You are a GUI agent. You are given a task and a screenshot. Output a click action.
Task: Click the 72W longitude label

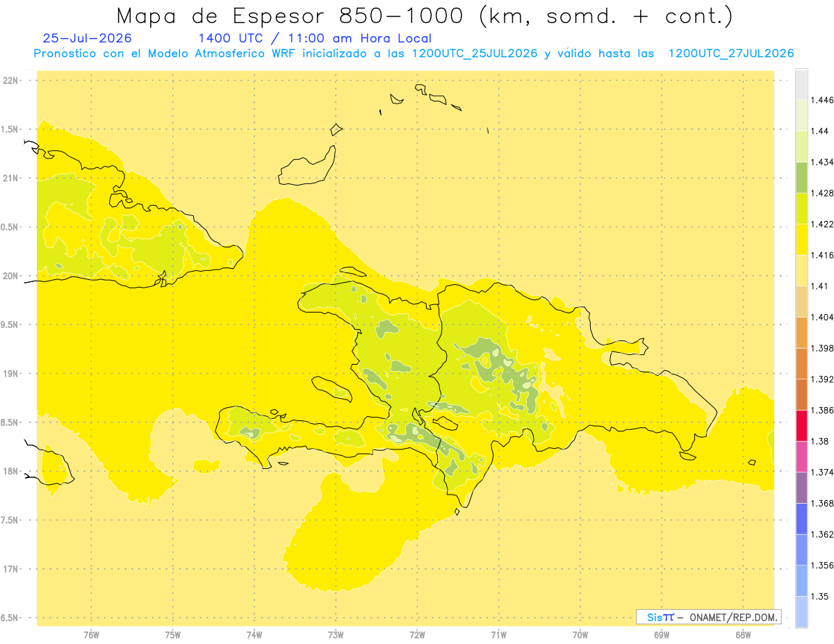coord(417,634)
